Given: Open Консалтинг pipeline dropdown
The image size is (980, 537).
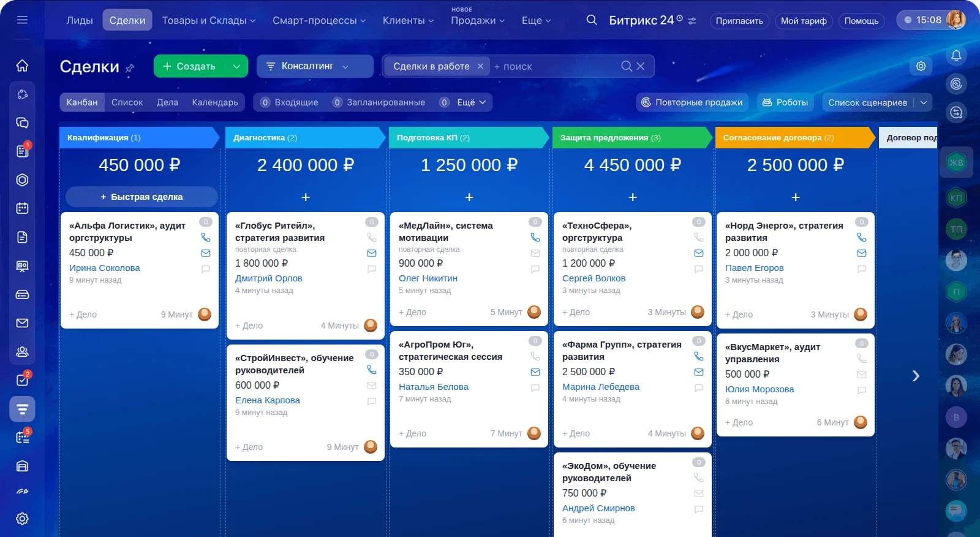Looking at the screenshot, I should (315, 66).
